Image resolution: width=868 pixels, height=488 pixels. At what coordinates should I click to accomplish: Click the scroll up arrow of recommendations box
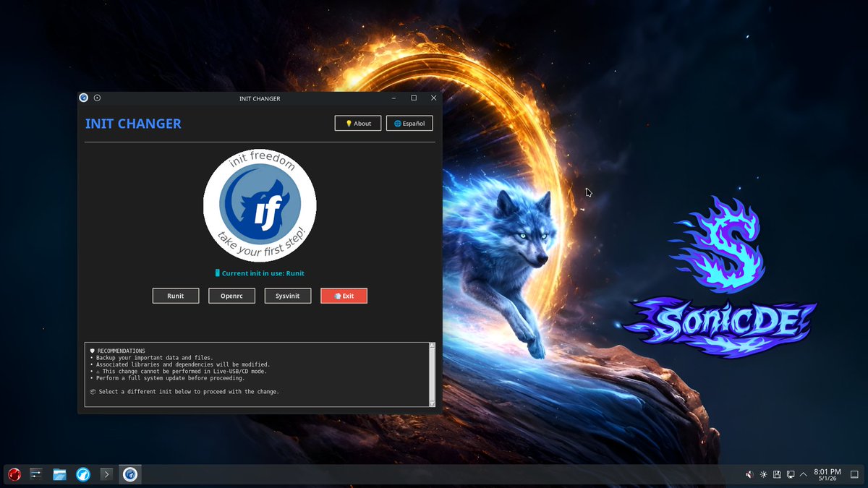433,347
